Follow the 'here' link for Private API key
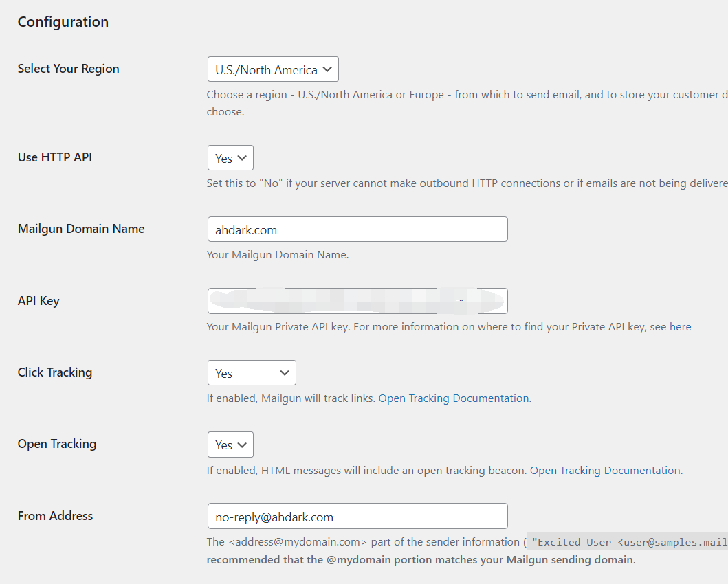This screenshot has width=728, height=584. (680, 327)
